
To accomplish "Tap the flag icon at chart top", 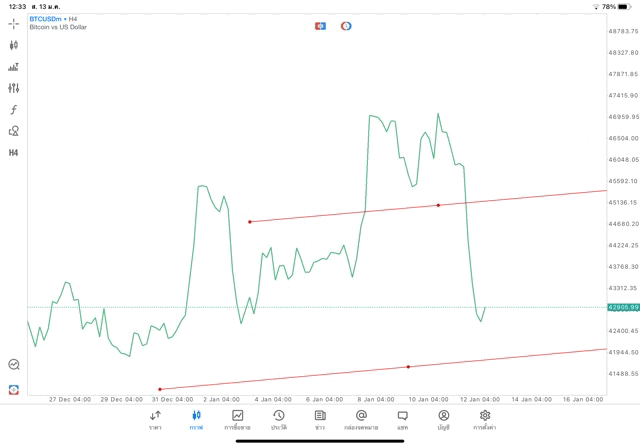I will pos(321,26).
